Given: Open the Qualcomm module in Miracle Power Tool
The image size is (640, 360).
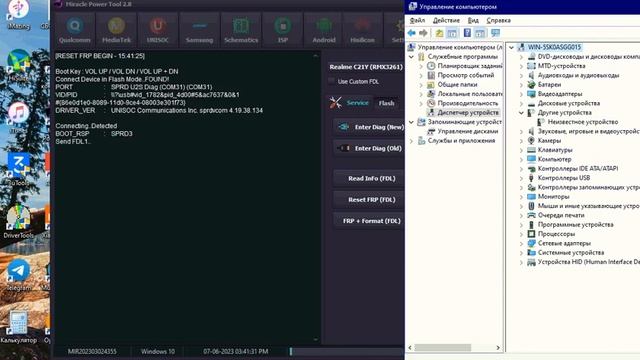Looking at the screenshot, I should (74, 30).
